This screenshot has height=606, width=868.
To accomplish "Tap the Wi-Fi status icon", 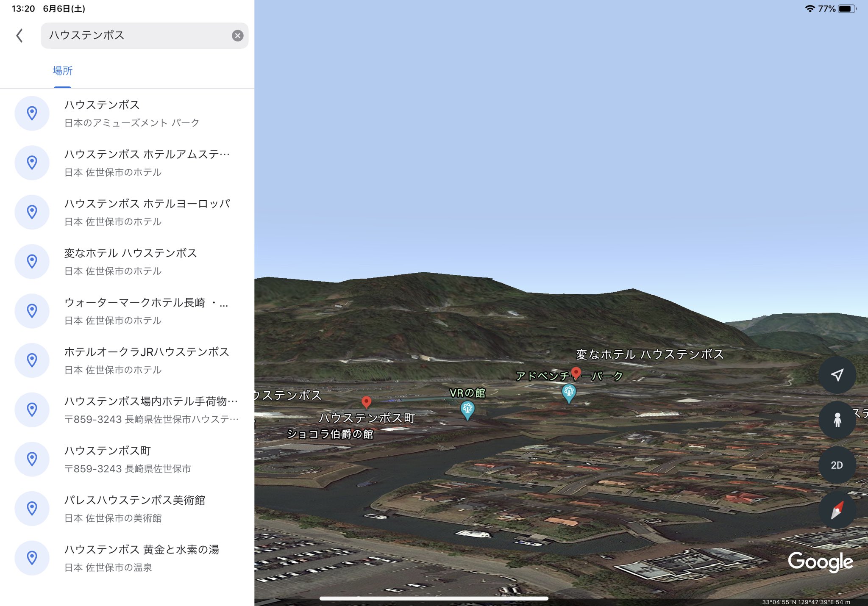I will click(810, 8).
